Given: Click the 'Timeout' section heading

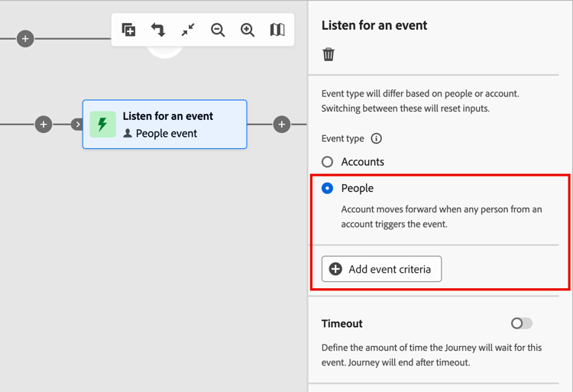Looking at the screenshot, I should [x=342, y=324].
